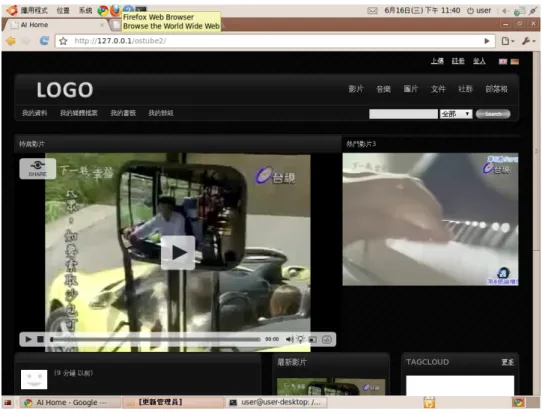The image size is (542, 414).
Task: Open the popular video thumbnail on right
Action: [430, 219]
